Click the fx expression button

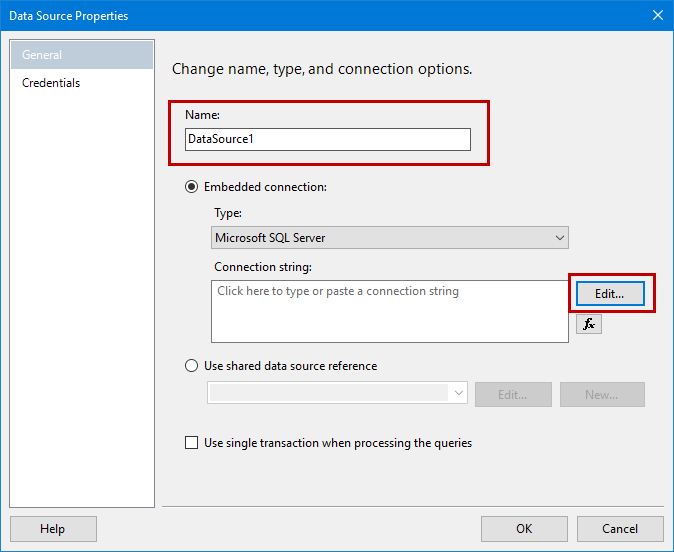[589, 324]
